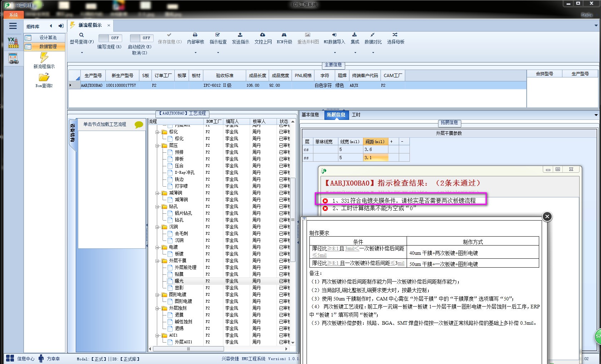Open dropdown under 集成
601x364 pixels.
pos(355,53)
